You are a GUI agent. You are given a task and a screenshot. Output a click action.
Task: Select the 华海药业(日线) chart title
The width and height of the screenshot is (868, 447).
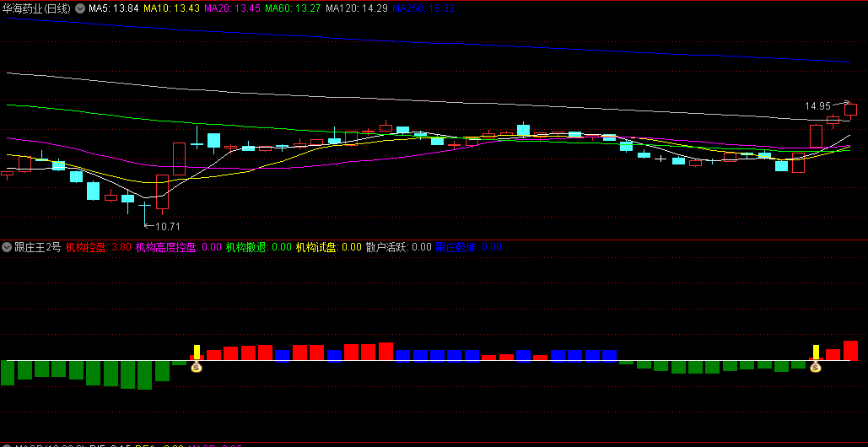[37, 8]
